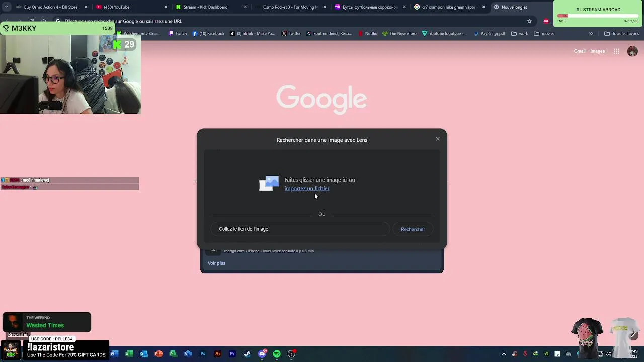Open Discord from the taskbar
This screenshot has width=644, height=362.
262,354
